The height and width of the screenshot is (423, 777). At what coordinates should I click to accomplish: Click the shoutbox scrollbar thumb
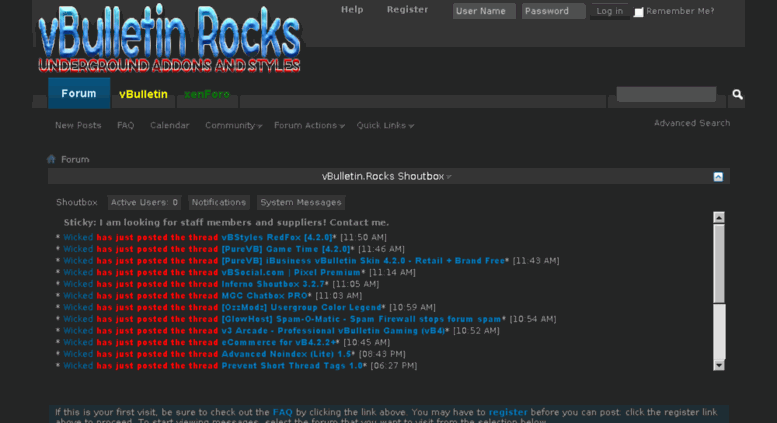click(719, 264)
